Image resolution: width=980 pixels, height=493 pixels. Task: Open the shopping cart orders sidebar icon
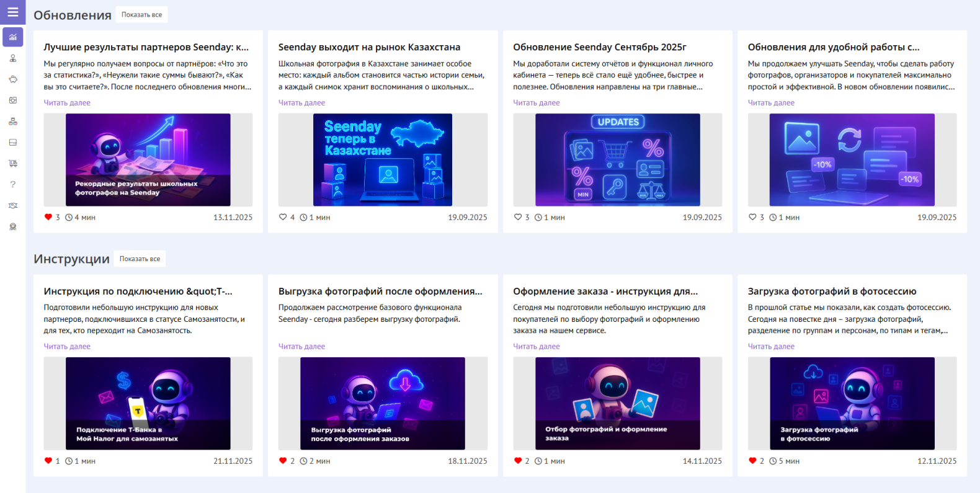(13, 164)
